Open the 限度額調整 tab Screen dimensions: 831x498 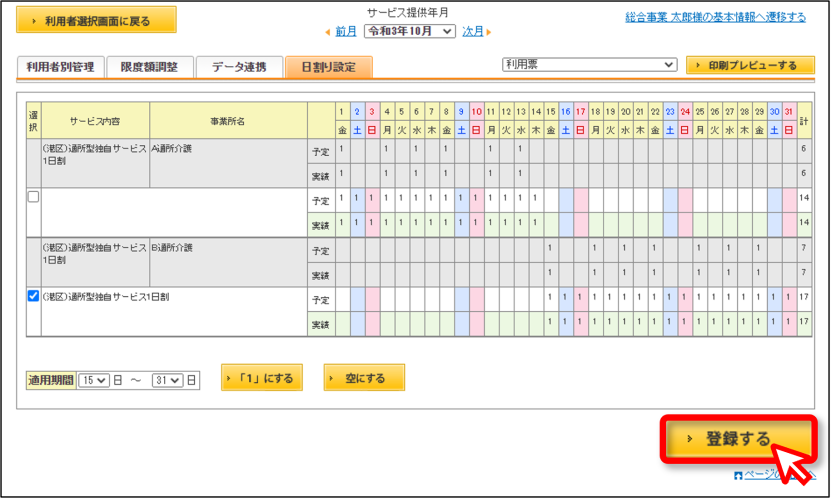pos(149,67)
